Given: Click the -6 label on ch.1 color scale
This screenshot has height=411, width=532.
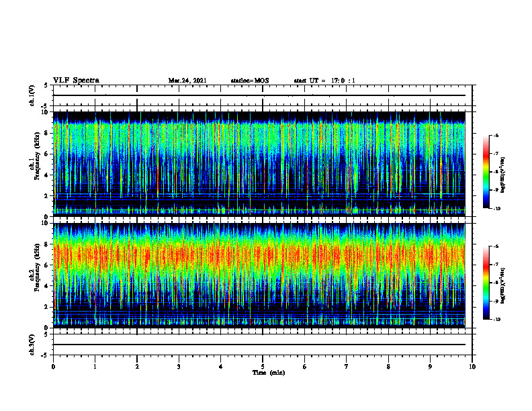Looking at the screenshot, I should point(496,135).
